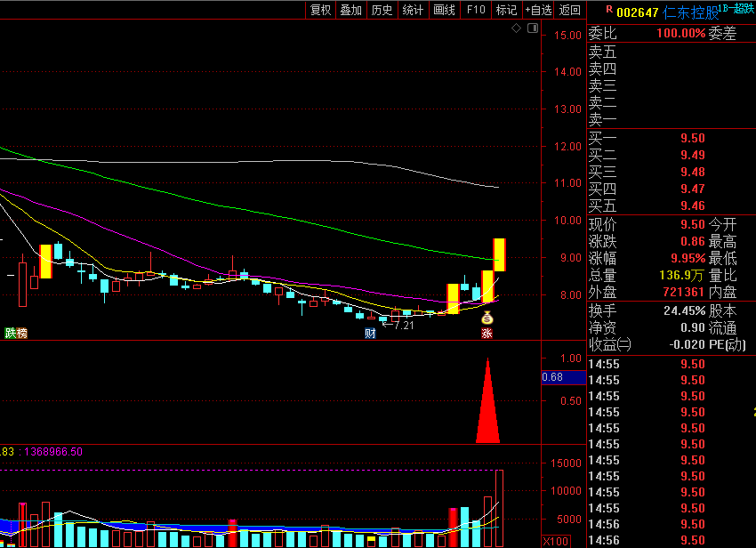Click the 10.00 price axis label
This screenshot has height=548, width=756.
pos(567,221)
